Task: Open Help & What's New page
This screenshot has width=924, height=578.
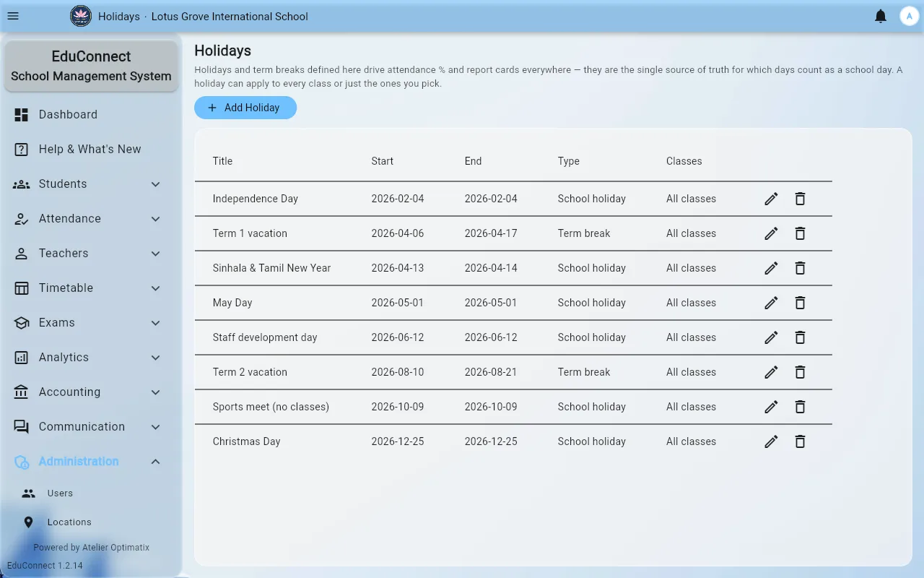Action: tap(91, 150)
